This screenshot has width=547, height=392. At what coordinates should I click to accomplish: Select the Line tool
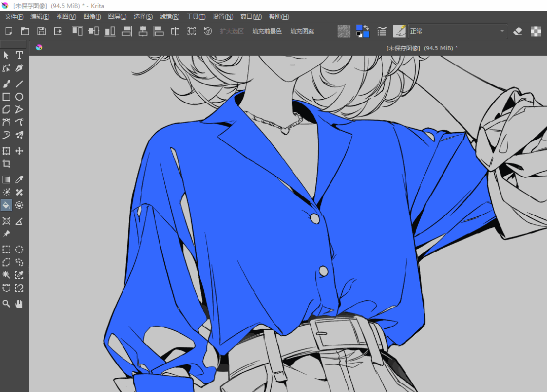click(x=19, y=84)
